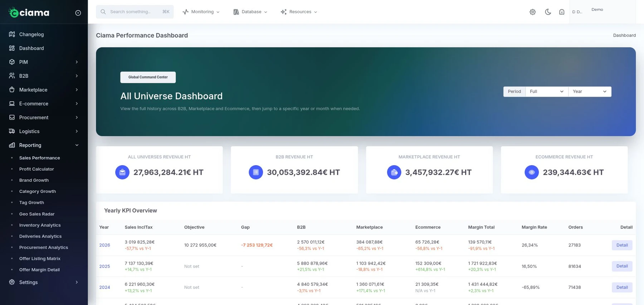Screen dimensions: 644x305
Task: Click the B2B users icon
Action: pyautogui.click(x=12, y=76)
